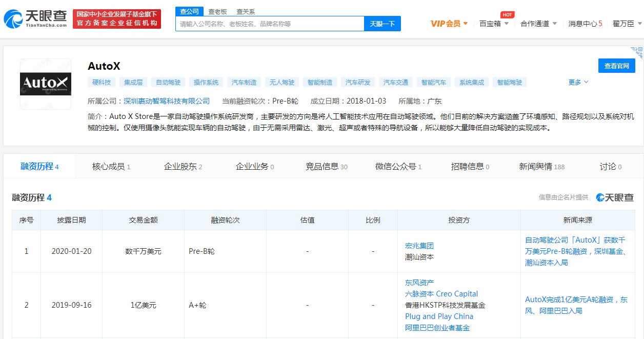This screenshot has height=339, width=644.
Task: Open the Pre-B轮 financing news article
Action: point(576,251)
